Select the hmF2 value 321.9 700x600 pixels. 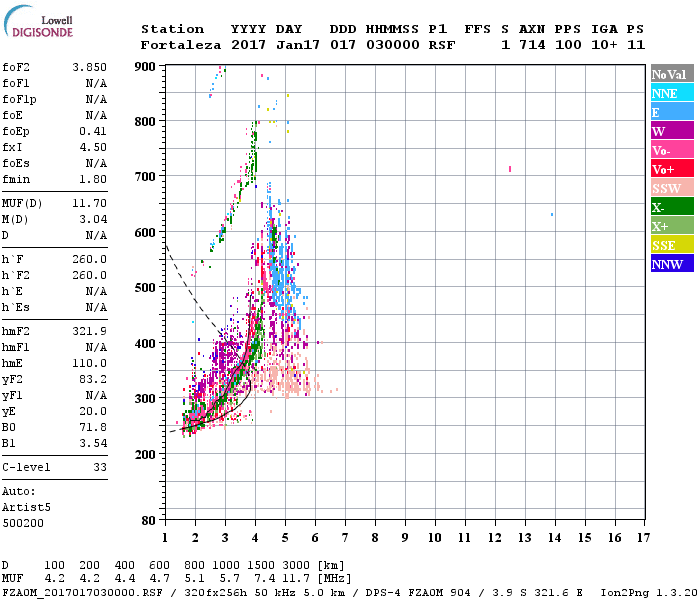coord(89,331)
